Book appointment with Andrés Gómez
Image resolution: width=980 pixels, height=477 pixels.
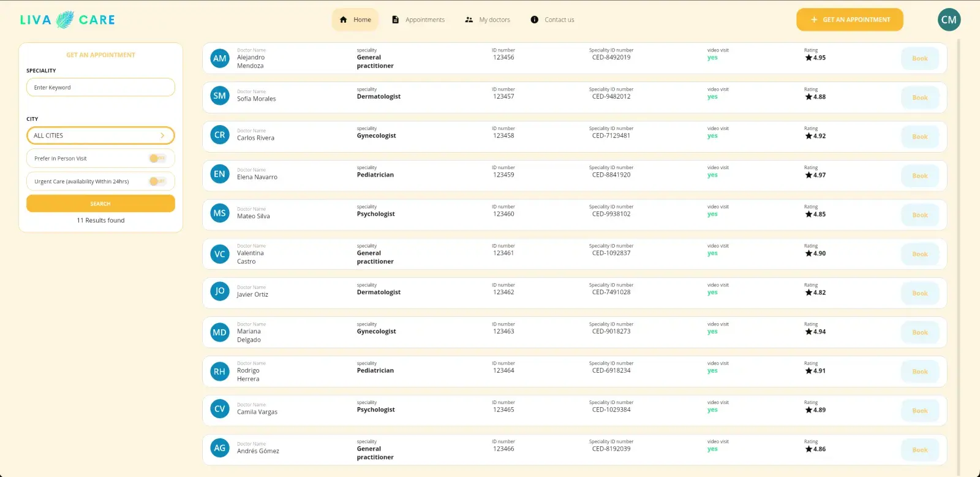[920, 450]
